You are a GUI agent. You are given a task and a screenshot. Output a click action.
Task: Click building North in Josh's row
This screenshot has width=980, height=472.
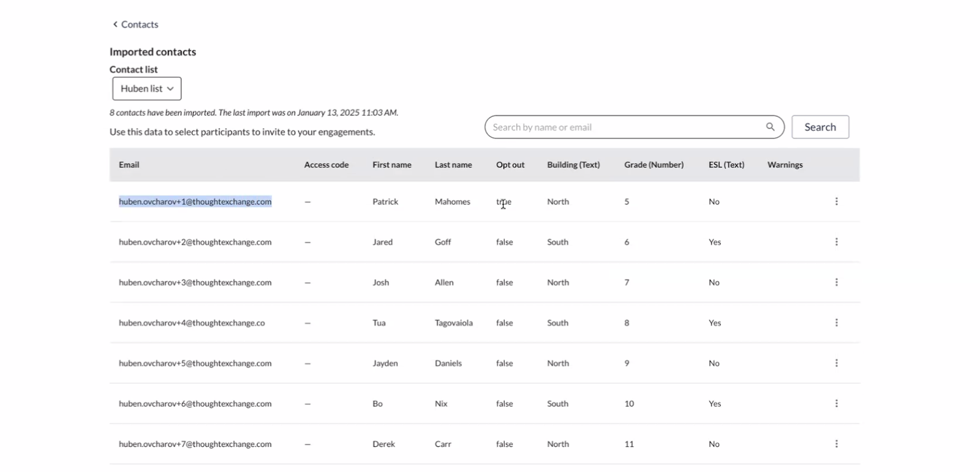click(558, 282)
